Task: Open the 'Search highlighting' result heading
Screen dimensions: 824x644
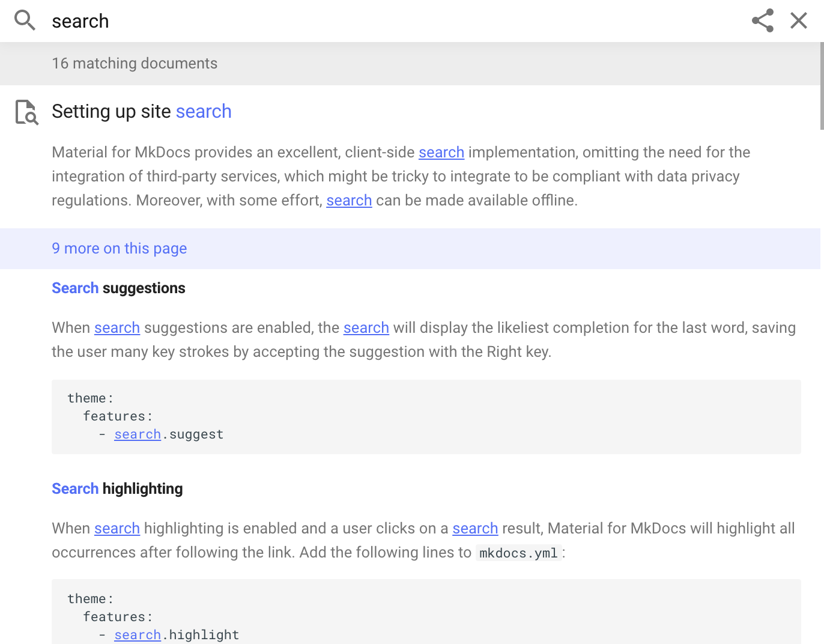Action: coord(117,488)
